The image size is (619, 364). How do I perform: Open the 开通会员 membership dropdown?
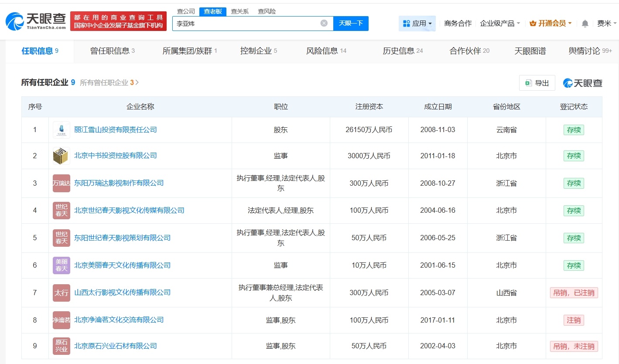coord(551,24)
